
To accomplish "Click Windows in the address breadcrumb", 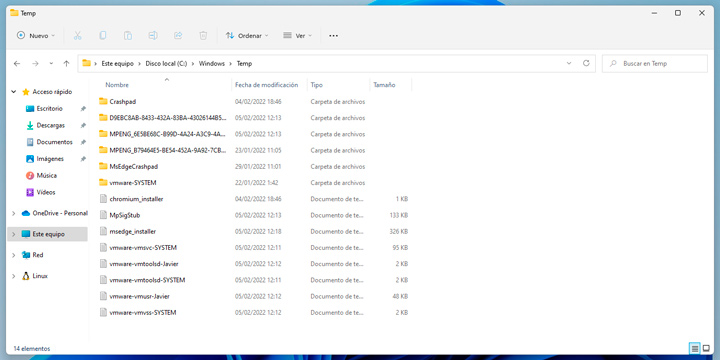I will 212,64.
